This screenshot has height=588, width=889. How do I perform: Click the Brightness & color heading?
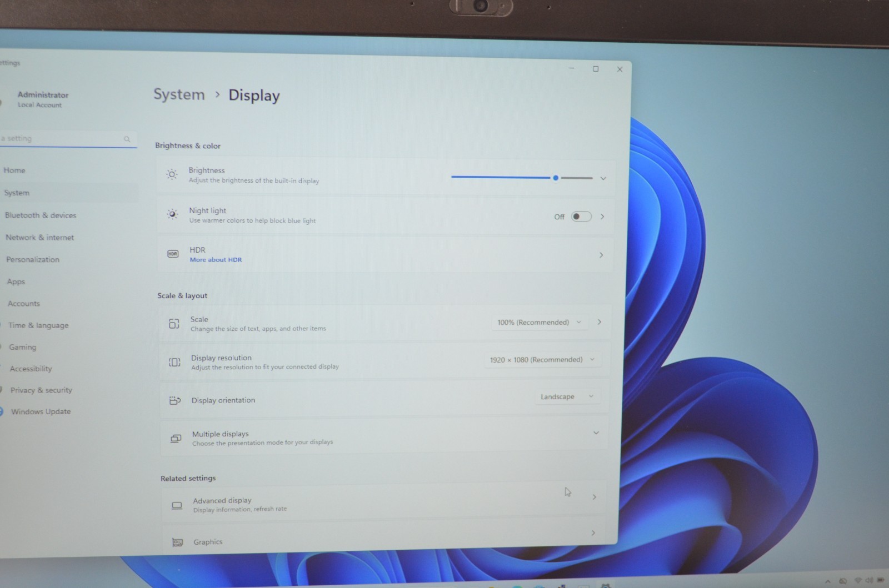(188, 145)
